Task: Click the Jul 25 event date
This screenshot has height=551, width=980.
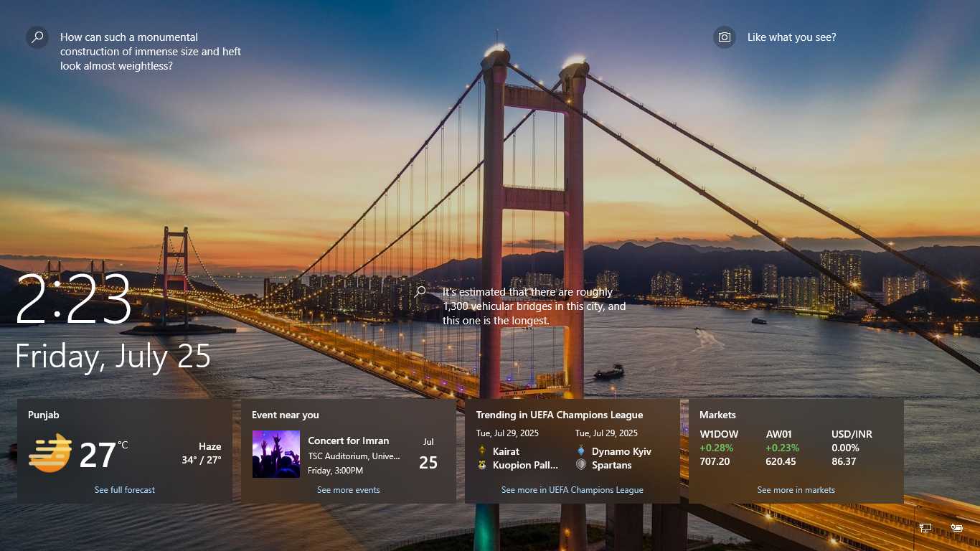Action: point(428,455)
